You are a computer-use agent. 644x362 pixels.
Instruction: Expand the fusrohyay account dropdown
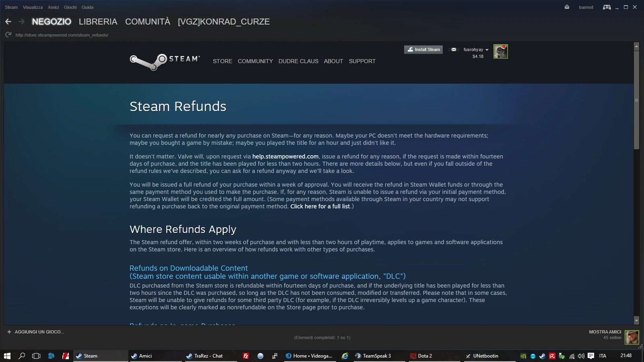pyautogui.click(x=476, y=49)
